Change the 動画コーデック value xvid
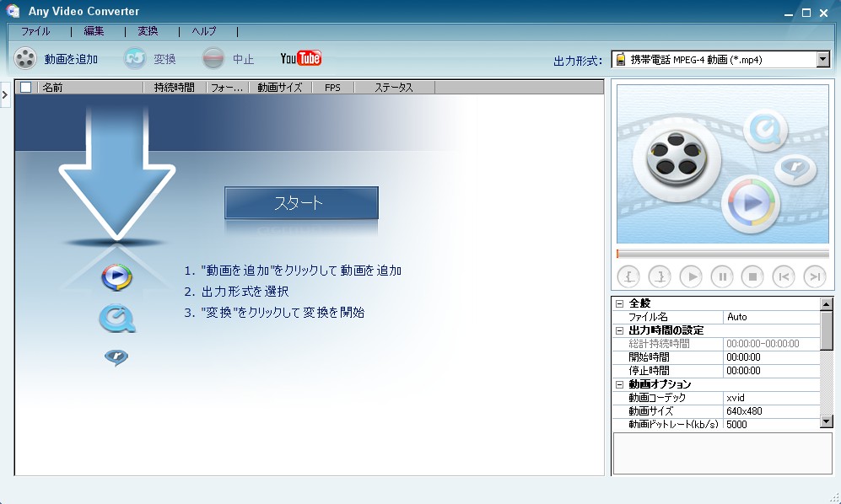Screen dimensions: 841x504 click(x=771, y=398)
